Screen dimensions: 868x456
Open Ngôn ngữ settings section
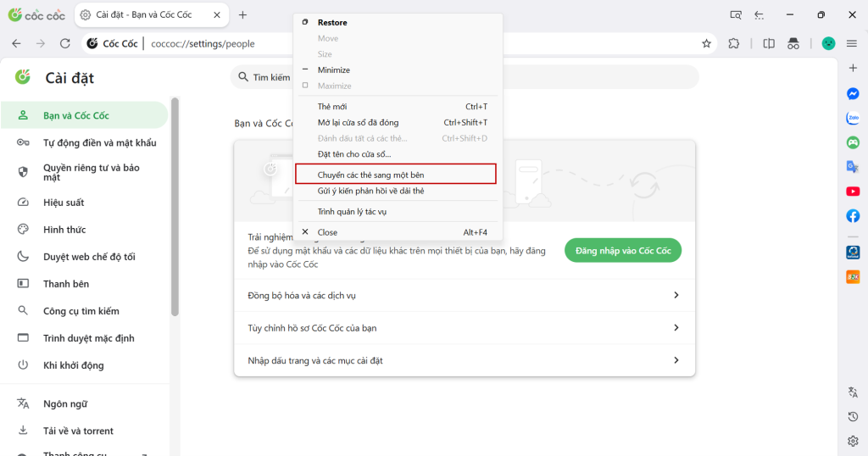point(84,404)
